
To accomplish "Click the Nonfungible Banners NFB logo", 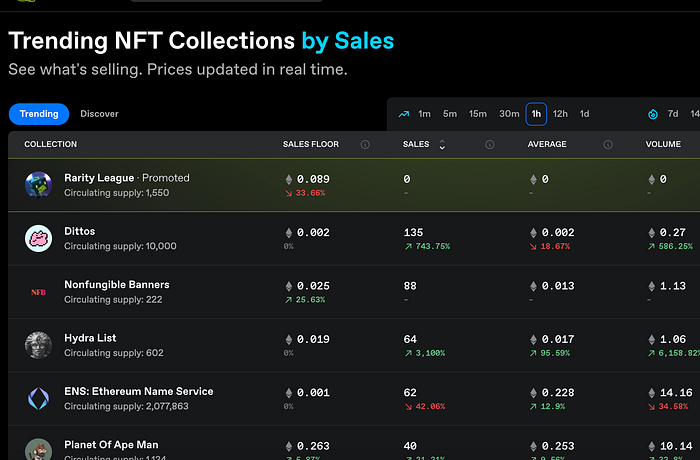I will [38, 292].
